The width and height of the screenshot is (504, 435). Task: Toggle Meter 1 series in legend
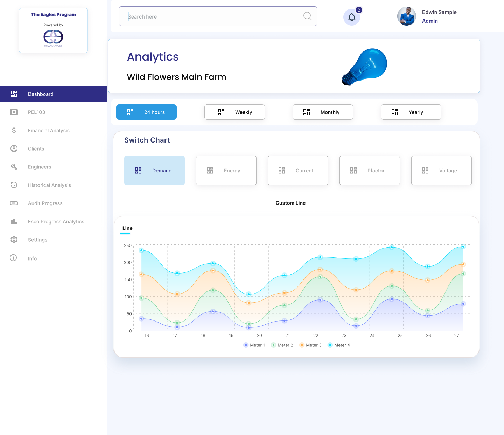tap(254, 345)
